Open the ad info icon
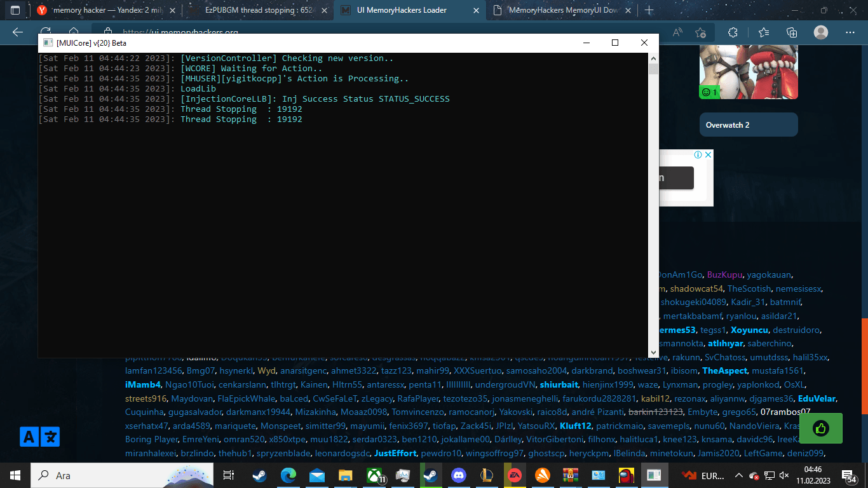Image resolution: width=868 pixels, height=488 pixels. [697, 155]
